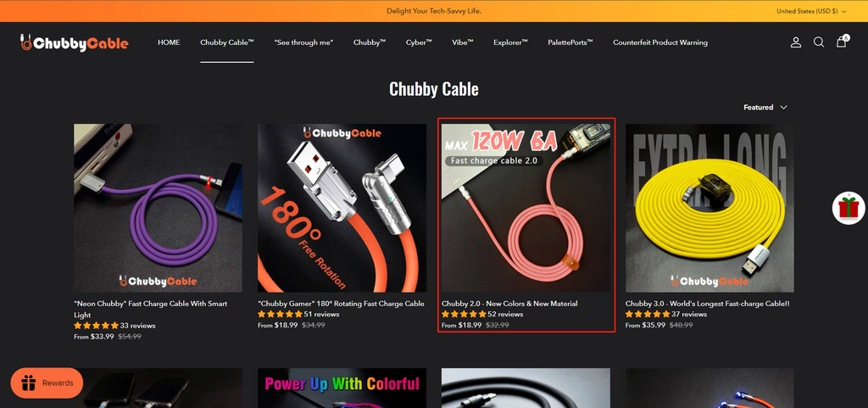Click star rating with 37 reviews
This screenshot has height=408, width=868.
point(648,314)
